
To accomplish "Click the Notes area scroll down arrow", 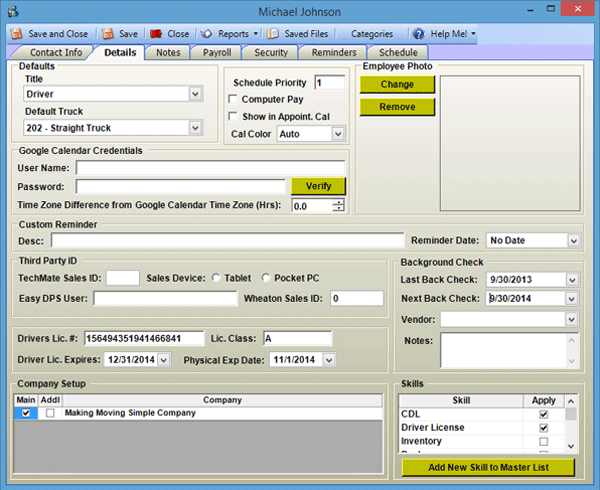I will pyautogui.click(x=572, y=361).
